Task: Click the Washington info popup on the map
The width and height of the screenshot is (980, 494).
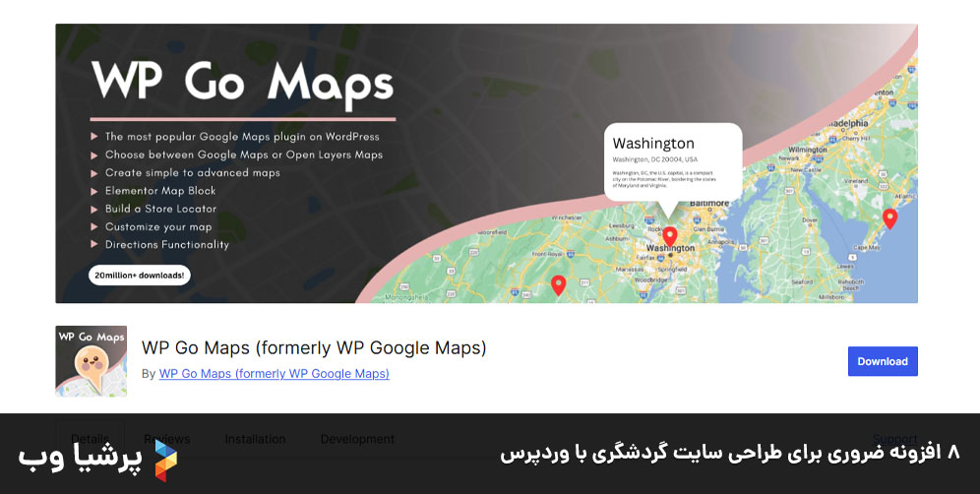Action: [672, 160]
